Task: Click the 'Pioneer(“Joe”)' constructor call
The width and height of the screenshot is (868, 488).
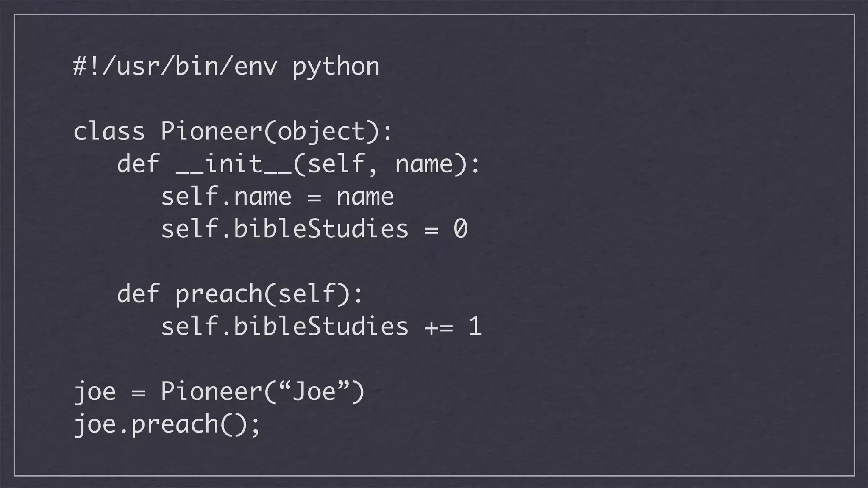Action: coord(263,392)
